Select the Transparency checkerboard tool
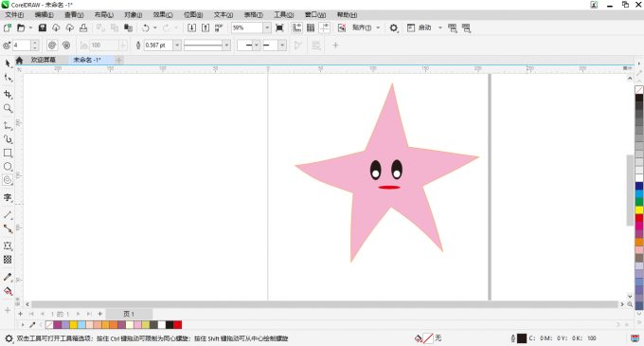This screenshot has width=644, height=346. coord(8,260)
